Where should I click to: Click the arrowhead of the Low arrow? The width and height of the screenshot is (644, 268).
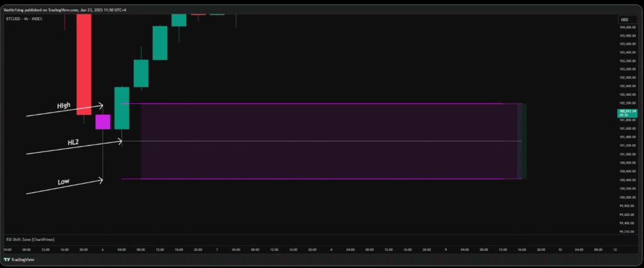[101, 181]
